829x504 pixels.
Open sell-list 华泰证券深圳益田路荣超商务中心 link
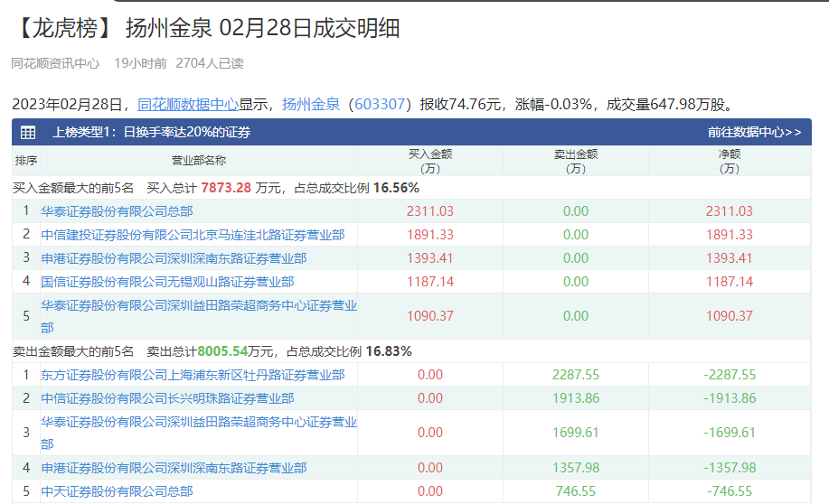199,433
